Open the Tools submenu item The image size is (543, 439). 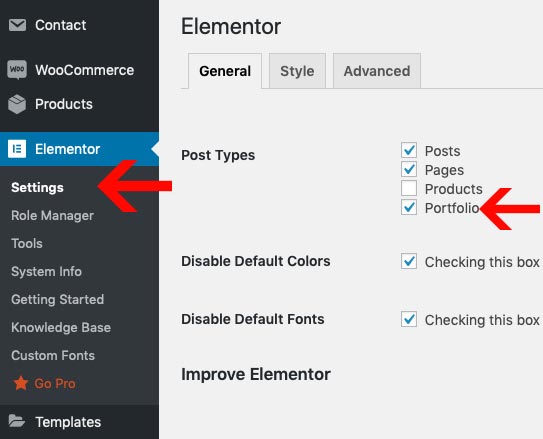click(27, 243)
